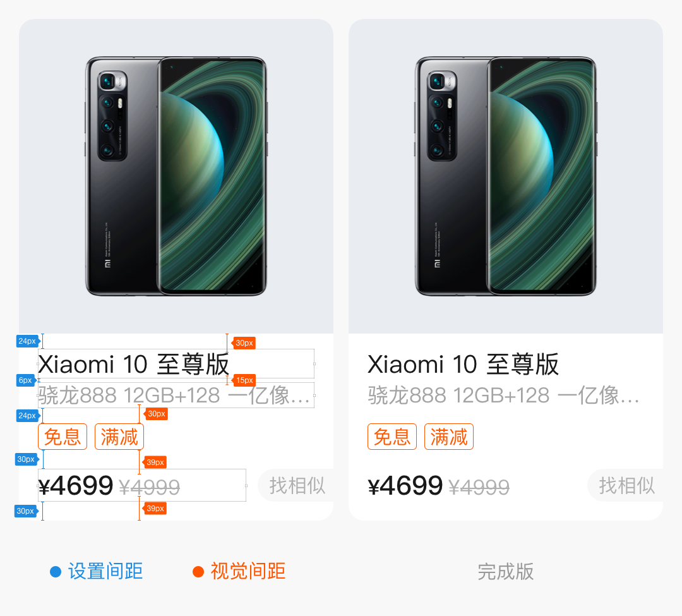Select the 免息 tag on the left card
Image resolution: width=682 pixels, height=616 pixels.
click(63, 437)
